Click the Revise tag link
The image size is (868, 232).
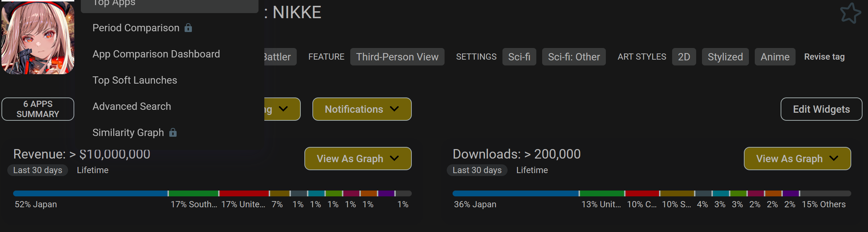(x=824, y=57)
